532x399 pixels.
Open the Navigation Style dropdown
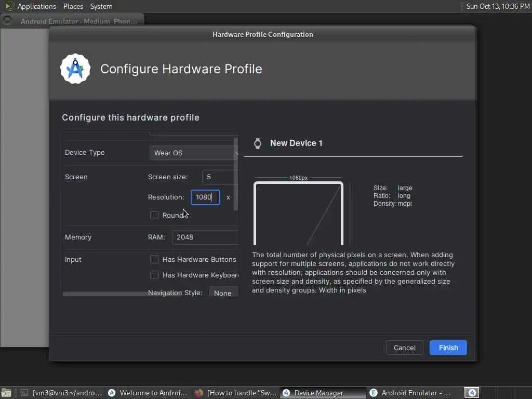[x=223, y=293]
